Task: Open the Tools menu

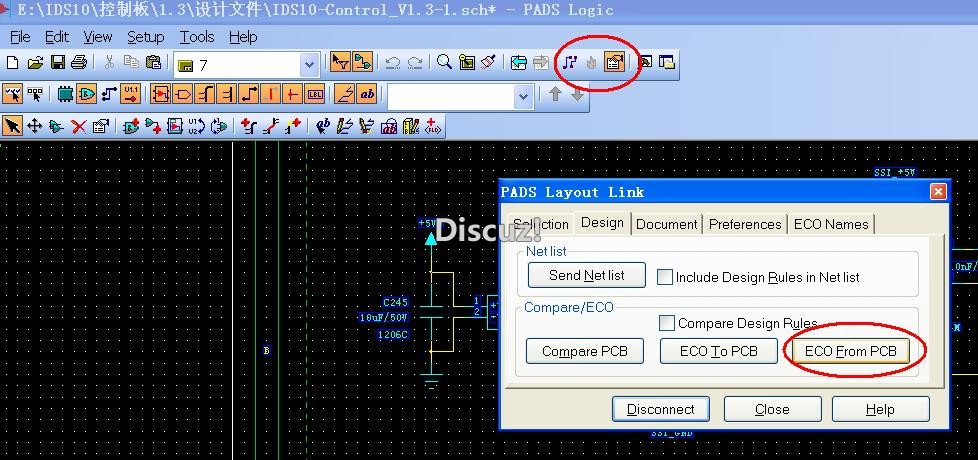Action: [x=197, y=37]
